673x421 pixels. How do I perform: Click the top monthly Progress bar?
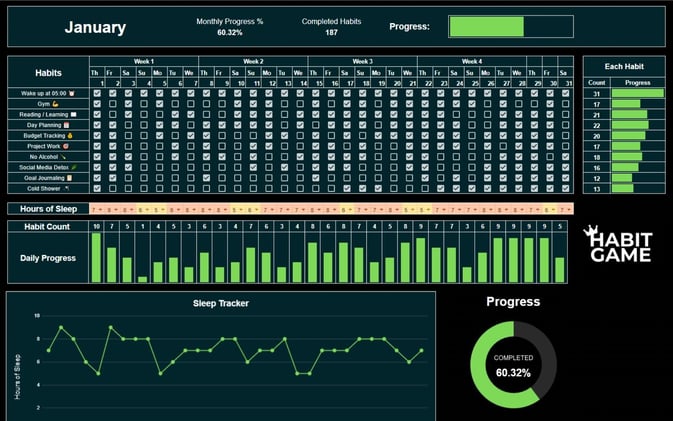(x=511, y=27)
